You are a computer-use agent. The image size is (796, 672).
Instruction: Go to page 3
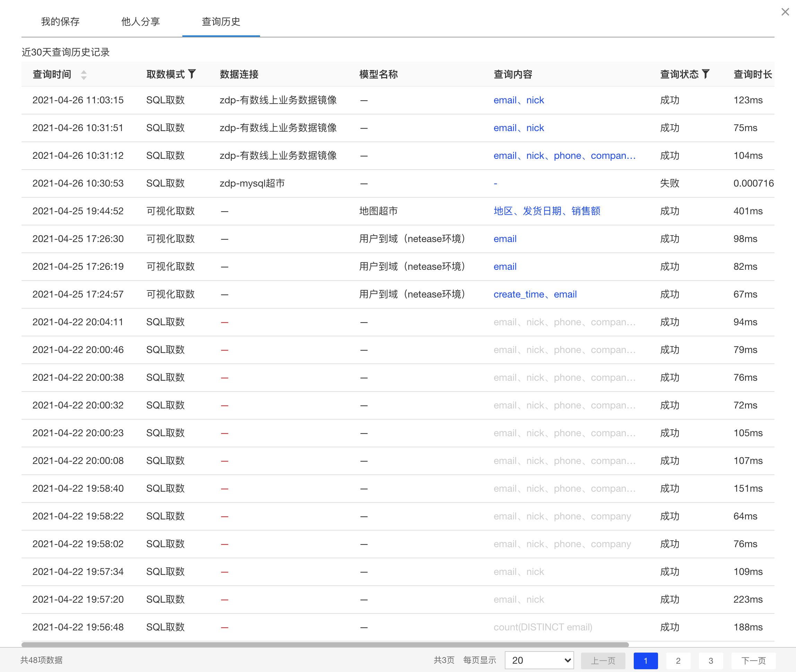point(710,661)
